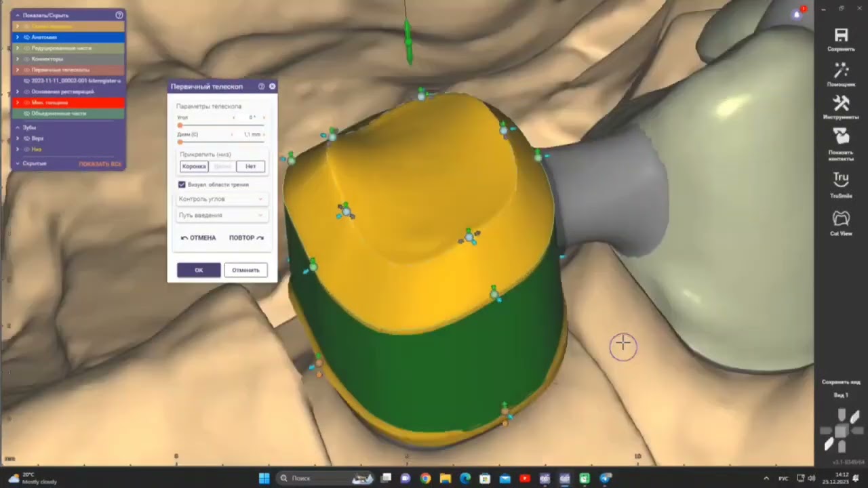Toggle visibility of Объединенные части
Viewport: 868px width, 488px height.
(26, 113)
